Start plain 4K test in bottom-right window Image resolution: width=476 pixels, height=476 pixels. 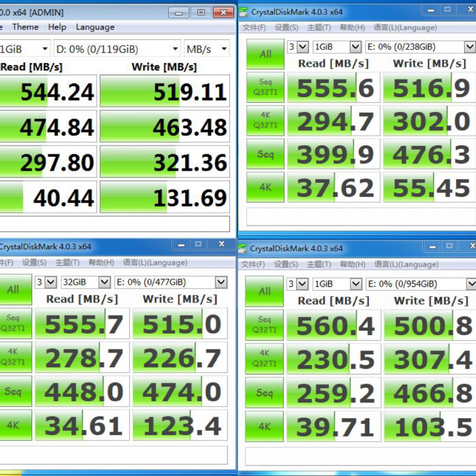pos(264,426)
